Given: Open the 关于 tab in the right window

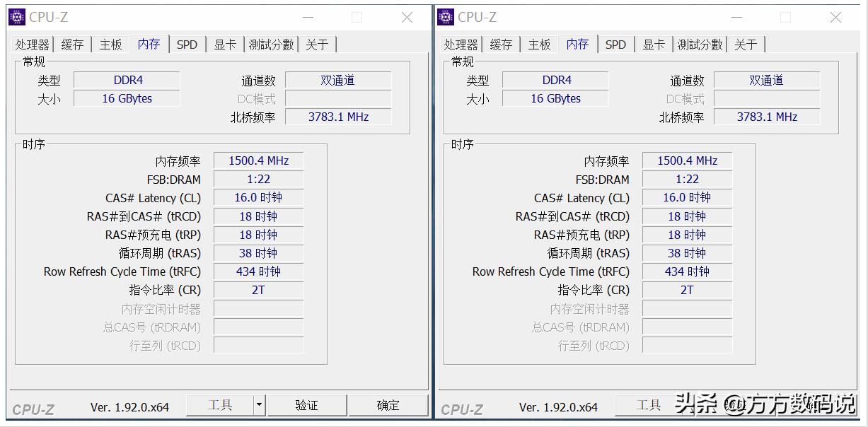Looking at the screenshot, I should click(746, 44).
